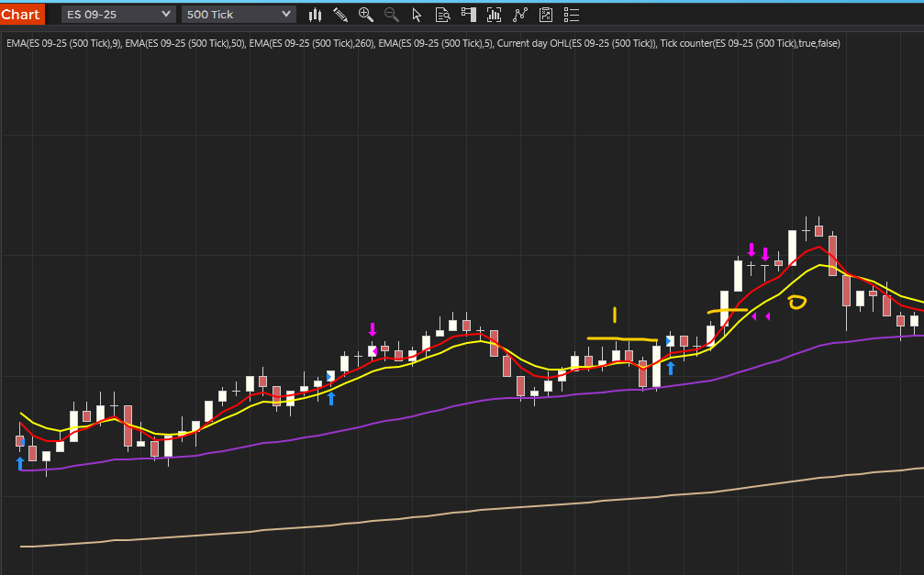Open the chart trader icon
924x575 pixels.
(x=469, y=15)
